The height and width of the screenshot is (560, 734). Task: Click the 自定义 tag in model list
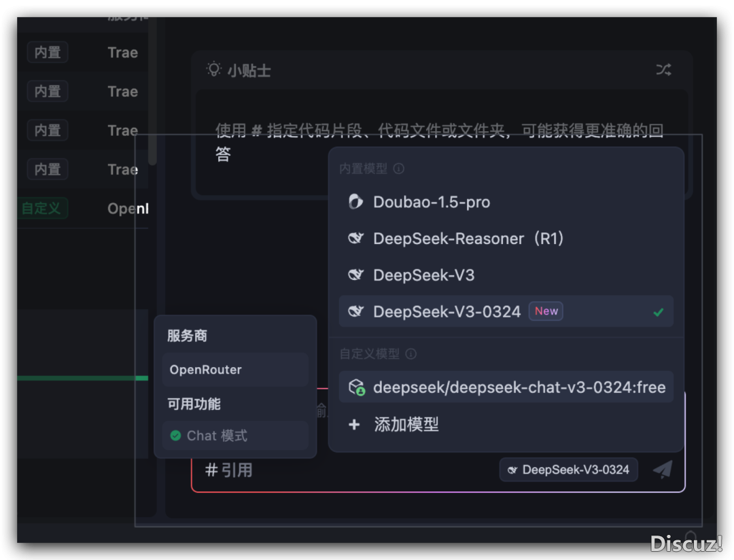click(x=41, y=209)
